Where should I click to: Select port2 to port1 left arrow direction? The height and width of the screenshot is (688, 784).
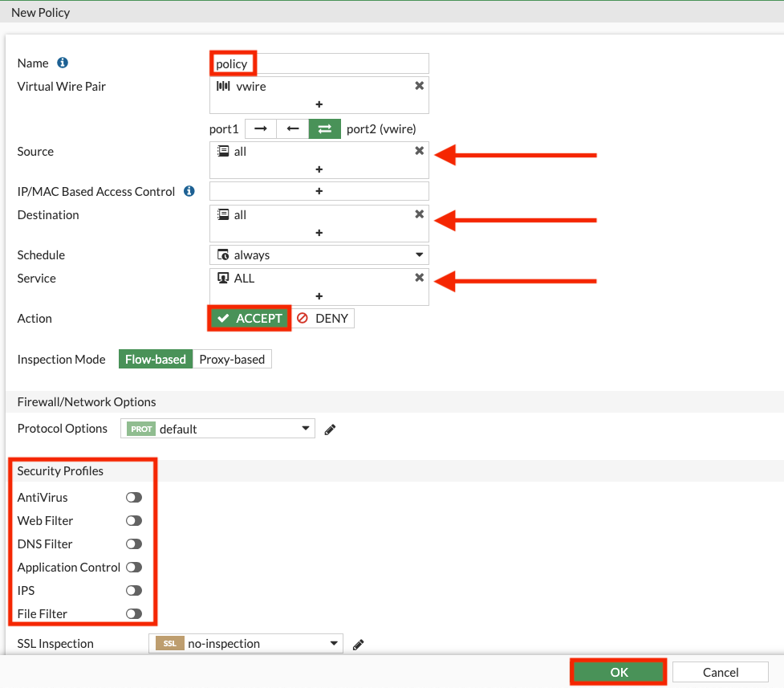coord(293,128)
